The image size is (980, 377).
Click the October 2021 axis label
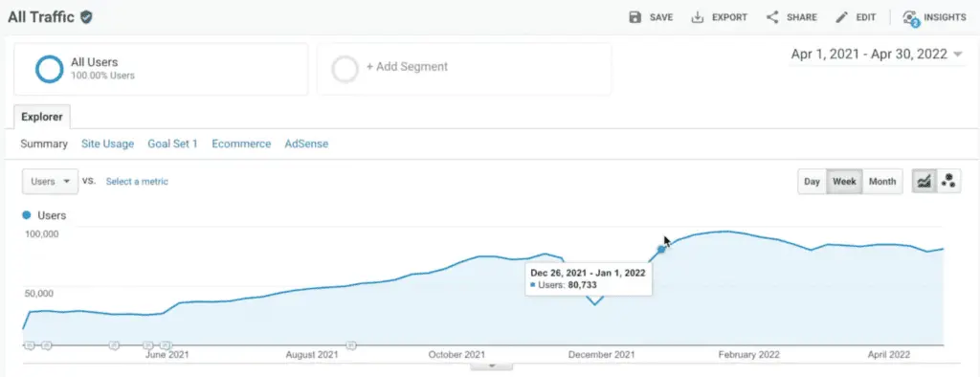tap(457, 354)
